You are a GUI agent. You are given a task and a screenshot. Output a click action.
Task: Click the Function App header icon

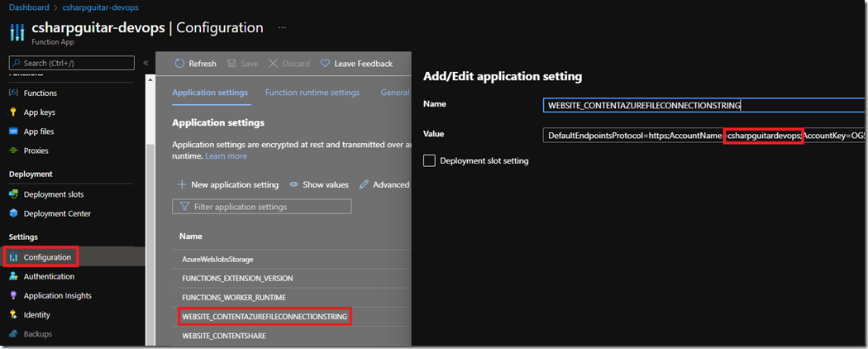tap(17, 31)
